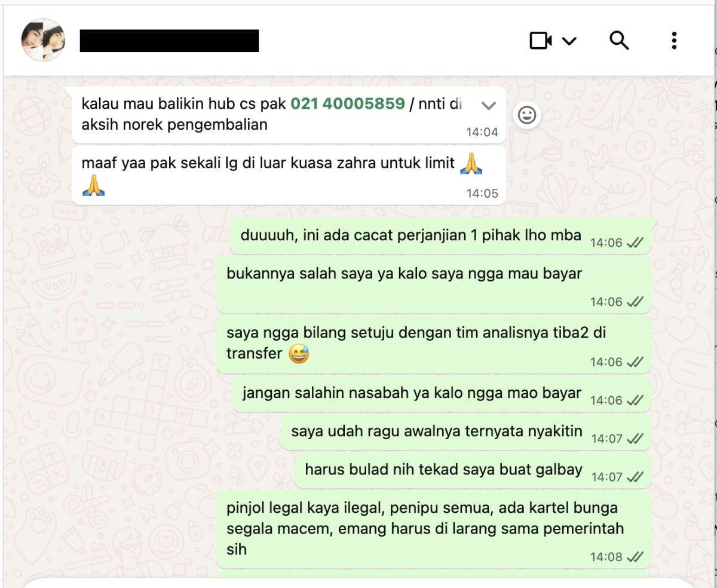
Task: Open the call options chevron beside camera
Action: point(569,41)
